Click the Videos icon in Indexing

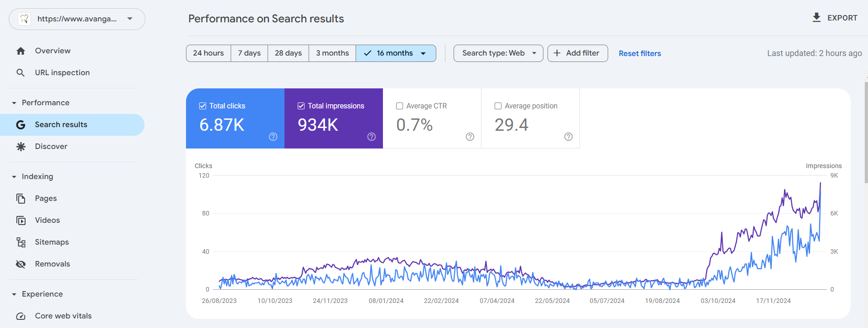[x=21, y=220]
